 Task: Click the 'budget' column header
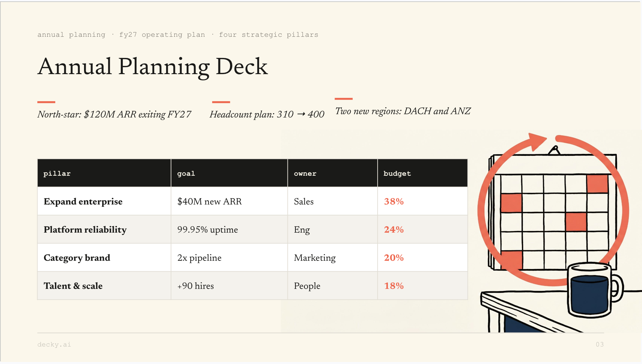point(423,173)
